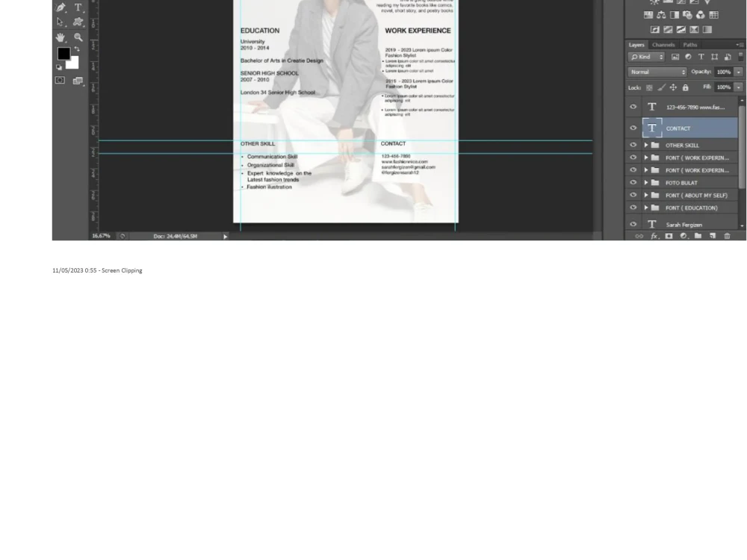The image size is (747, 560).
Task: Select the Zoom magnifier tool
Action: coord(78,37)
